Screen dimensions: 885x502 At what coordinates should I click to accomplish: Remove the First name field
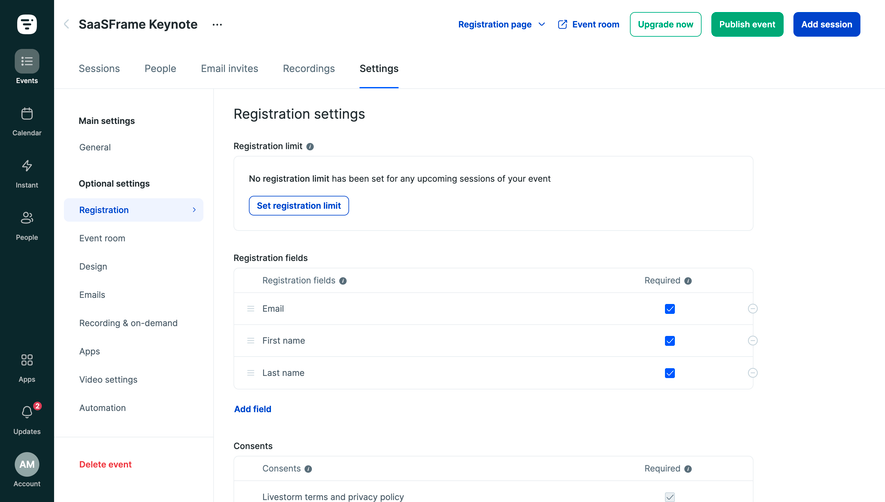point(752,341)
